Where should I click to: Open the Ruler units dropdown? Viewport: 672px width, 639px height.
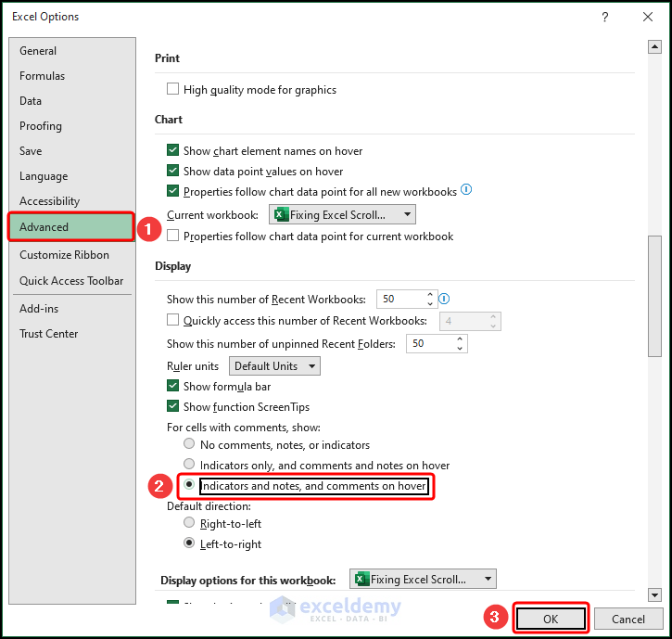tap(274, 366)
